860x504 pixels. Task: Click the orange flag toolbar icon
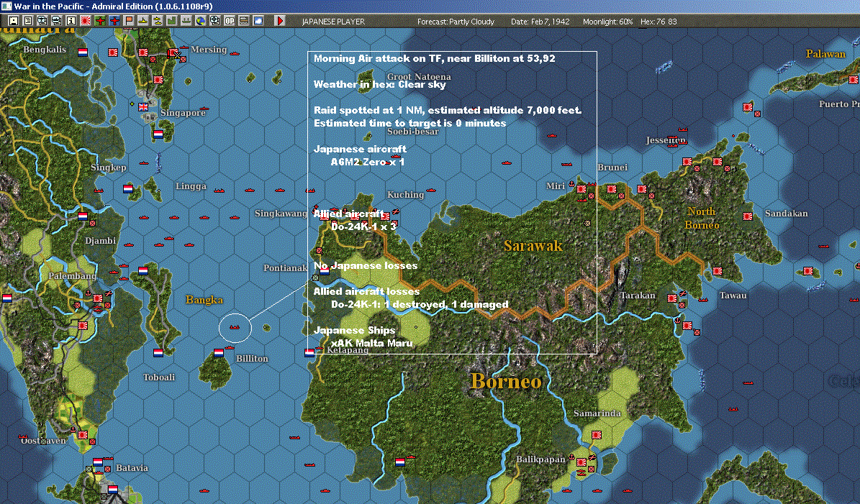[129, 21]
